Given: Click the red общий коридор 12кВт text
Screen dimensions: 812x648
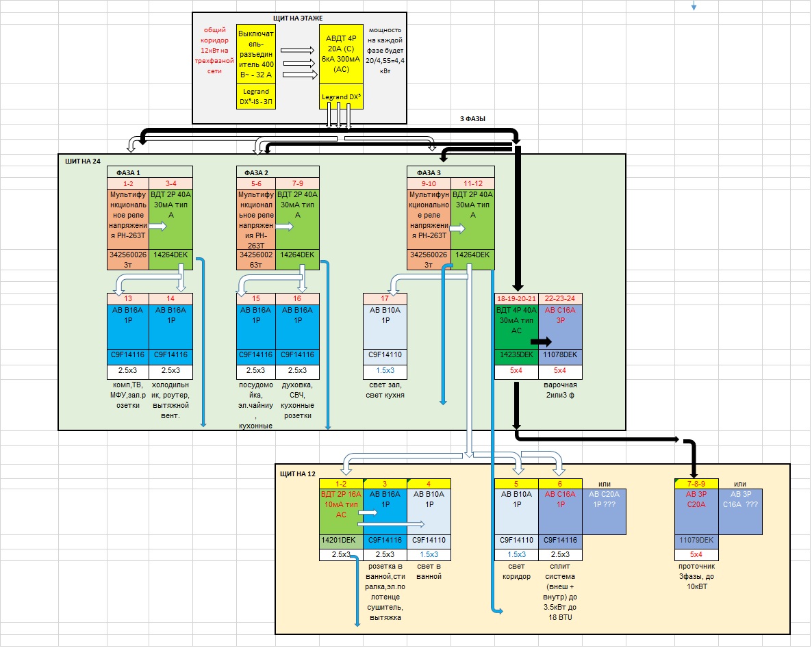Looking at the screenshot, I should tap(213, 51).
